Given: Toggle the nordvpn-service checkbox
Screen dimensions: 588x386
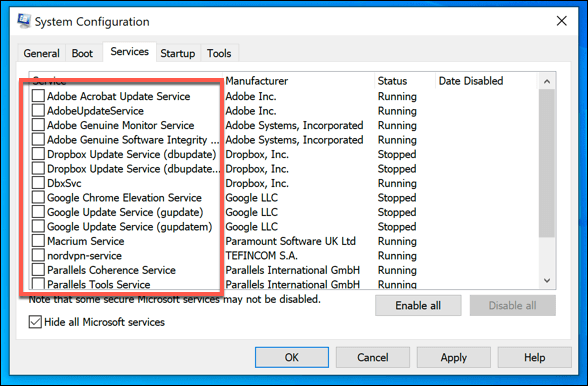Looking at the screenshot, I should [38, 255].
